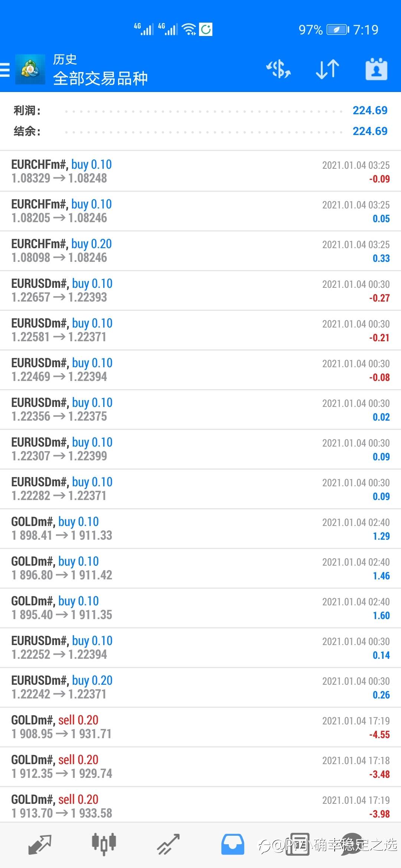This screenshot has height=868, width=401.
Task: Open the sort arrows icon
Action: pos(327,69)
